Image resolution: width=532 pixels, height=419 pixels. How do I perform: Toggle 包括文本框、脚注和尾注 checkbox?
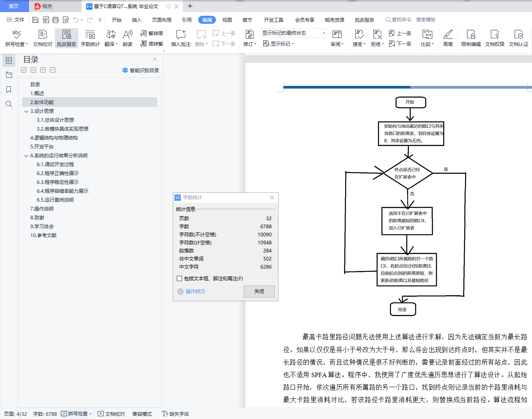pyautogui.click(x=180, y=278)
